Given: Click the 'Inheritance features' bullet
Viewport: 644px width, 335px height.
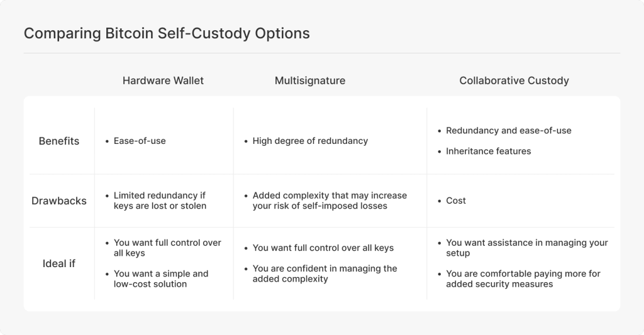Looking at the screenshot, I should (x=489, y=151).
